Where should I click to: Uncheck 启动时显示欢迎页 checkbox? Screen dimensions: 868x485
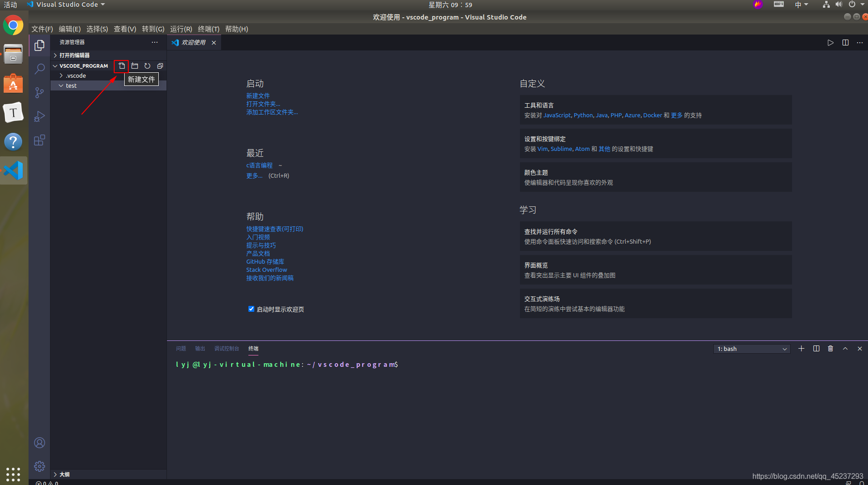251,309
